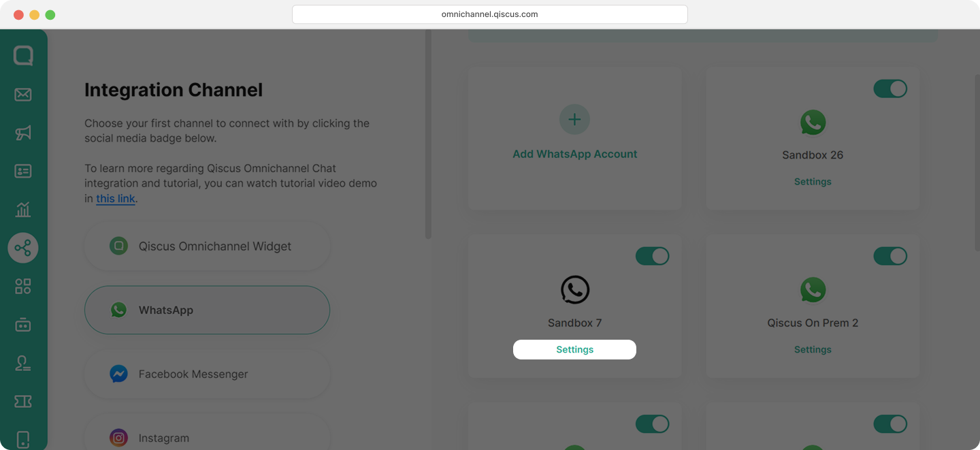Click the Qiscus logo at sidebar top
This screenshot has height=450, width=980.
[23, 56]
